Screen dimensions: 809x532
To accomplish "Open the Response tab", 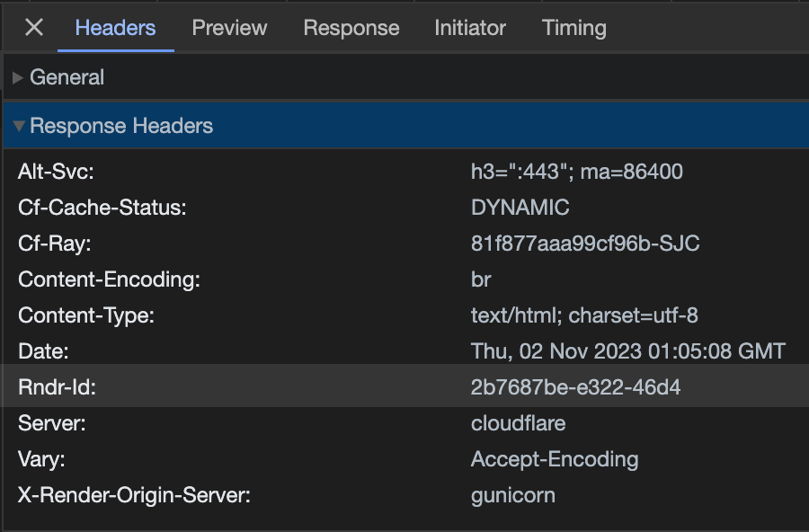I will 351,28.
